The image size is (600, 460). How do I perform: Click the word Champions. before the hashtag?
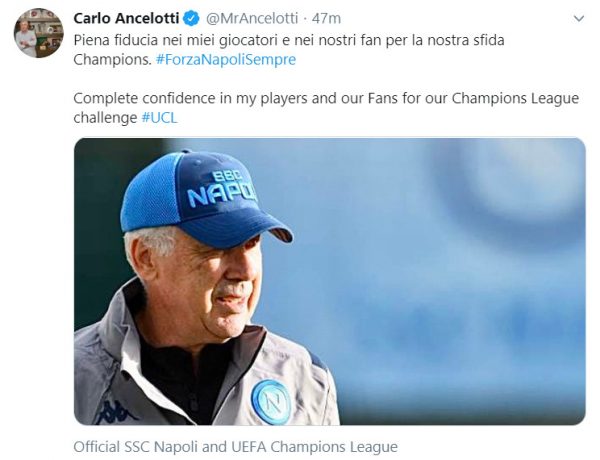point(112,60)
